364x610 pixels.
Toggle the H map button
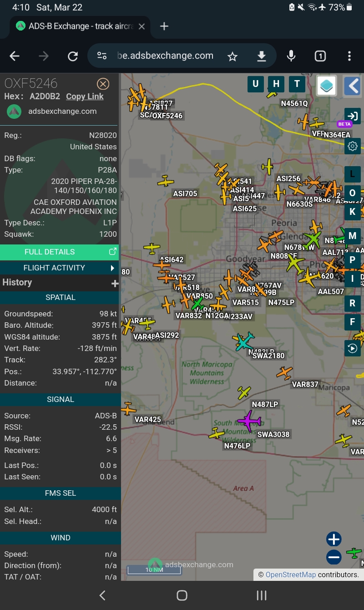click(x=276, y=84)
